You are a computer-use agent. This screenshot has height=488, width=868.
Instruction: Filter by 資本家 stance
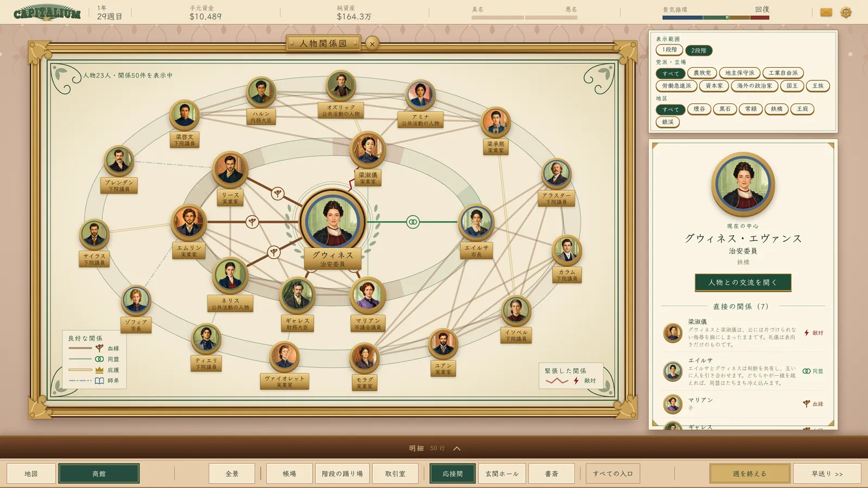point(714,86)
